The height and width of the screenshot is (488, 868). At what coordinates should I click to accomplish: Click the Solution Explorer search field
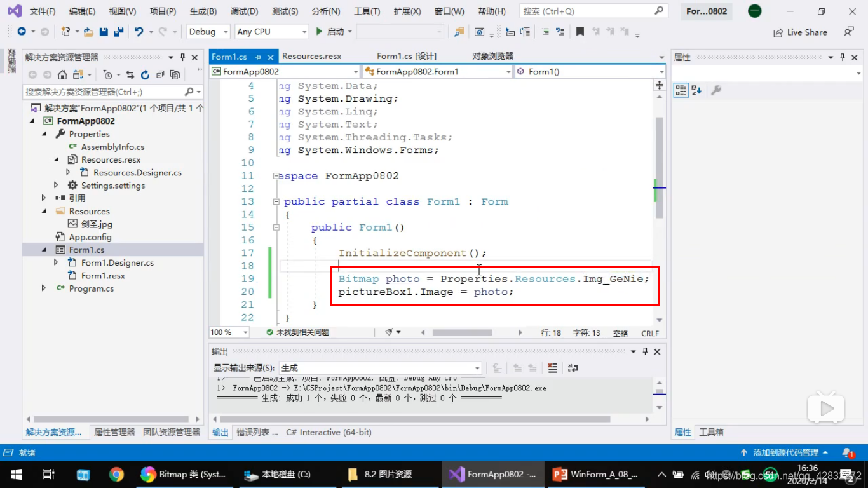pos(112,92)
